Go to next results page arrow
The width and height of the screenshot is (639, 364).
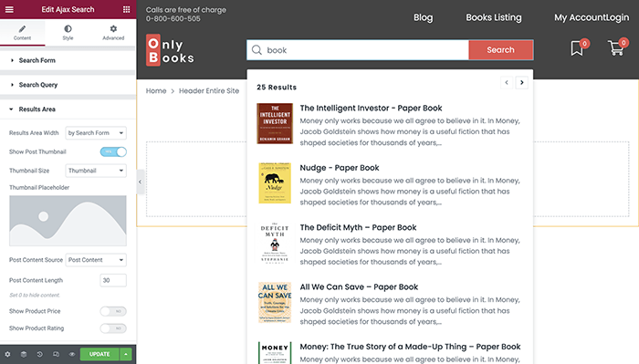coord(521,83)
